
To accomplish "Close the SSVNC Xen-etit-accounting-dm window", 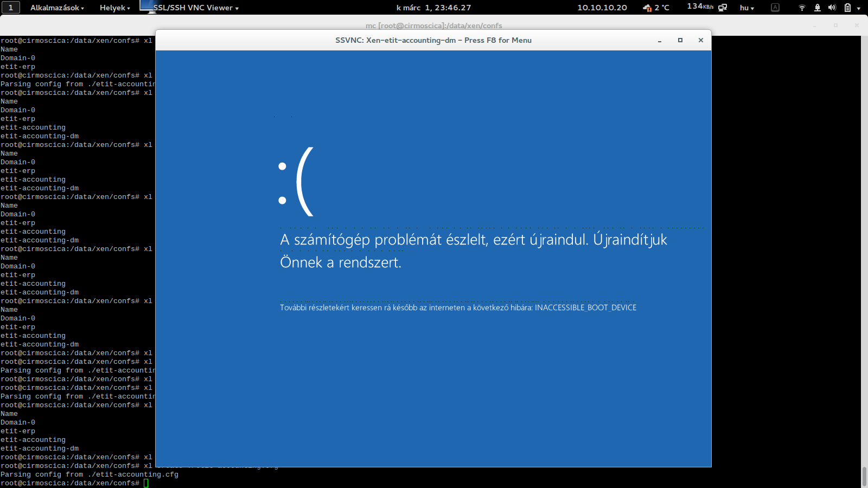I will pos(701,40).
